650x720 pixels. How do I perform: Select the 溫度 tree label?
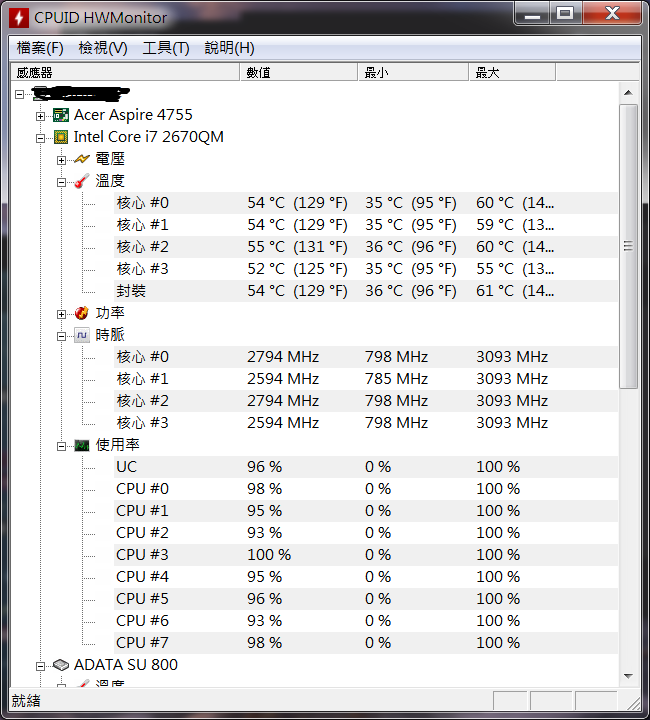coord(110,181)
